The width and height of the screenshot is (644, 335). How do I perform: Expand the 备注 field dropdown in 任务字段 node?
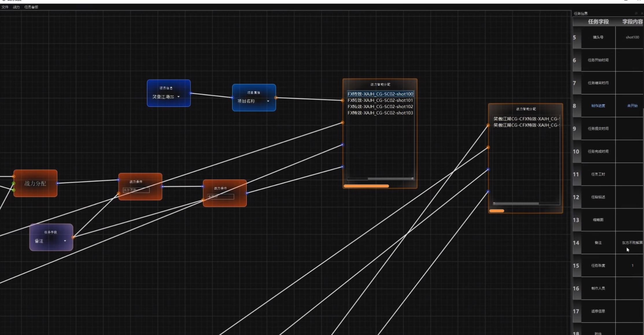click(x=65, y=241)
